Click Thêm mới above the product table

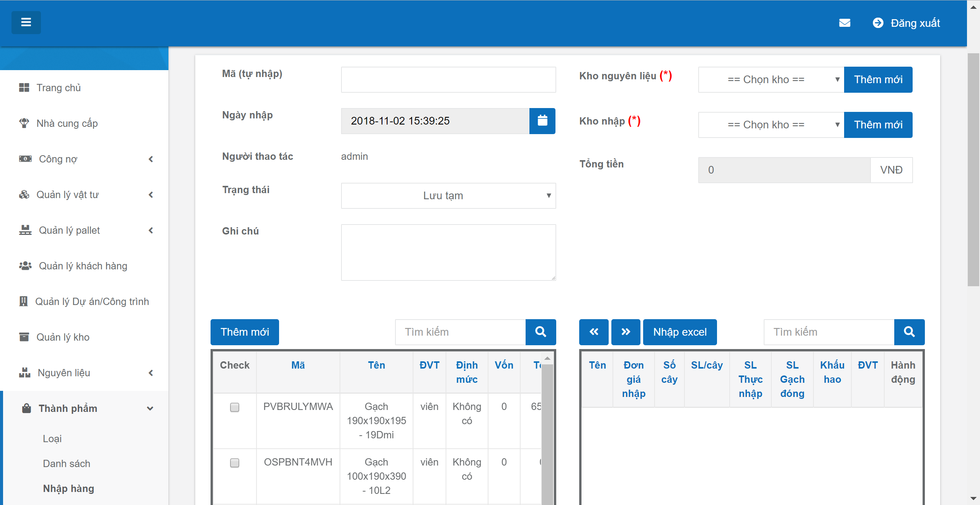click(x=245, y=332)
